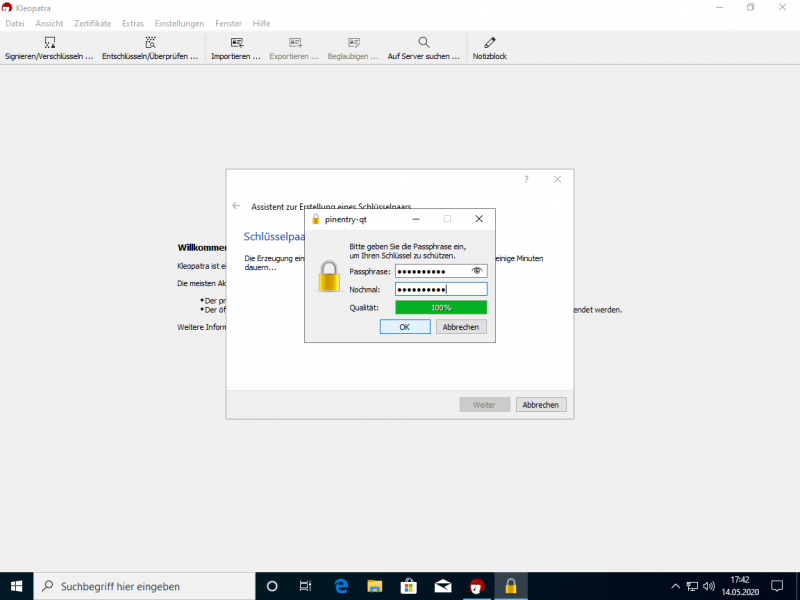This screenshot has height=600, width=800.
Task: Click the Passphrase input field
Action: (432, 271)
